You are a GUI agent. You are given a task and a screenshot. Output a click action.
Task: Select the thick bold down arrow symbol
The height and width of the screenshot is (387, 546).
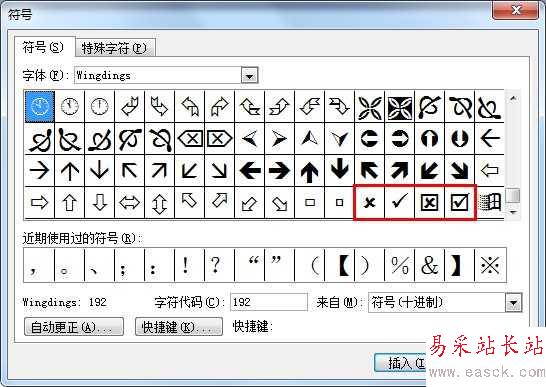pyautogui.click(x=339, y=170)
